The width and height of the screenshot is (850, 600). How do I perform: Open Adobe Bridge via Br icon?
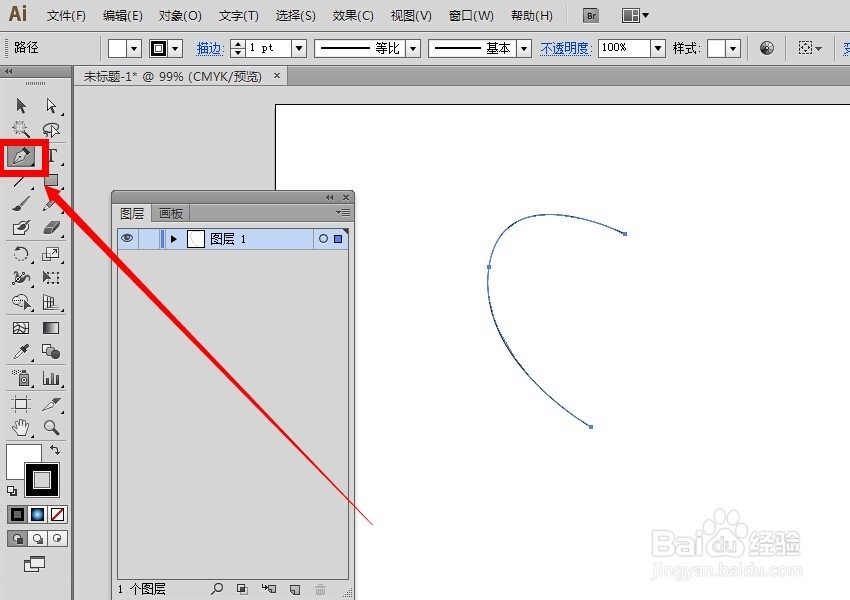pos(591,16)
